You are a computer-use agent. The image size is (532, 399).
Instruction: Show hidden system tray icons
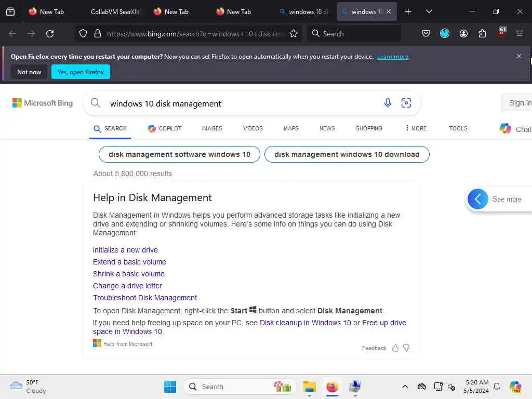(405, 387)
